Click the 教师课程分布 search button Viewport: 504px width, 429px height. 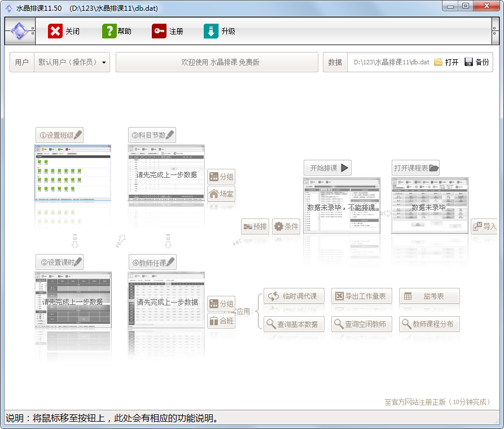click(x=430, y=324)
